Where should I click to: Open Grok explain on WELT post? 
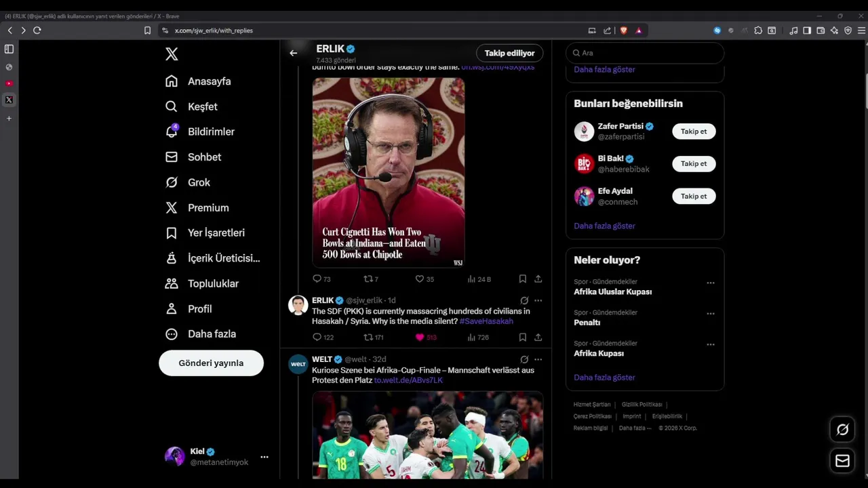click(x=524, y=359)
